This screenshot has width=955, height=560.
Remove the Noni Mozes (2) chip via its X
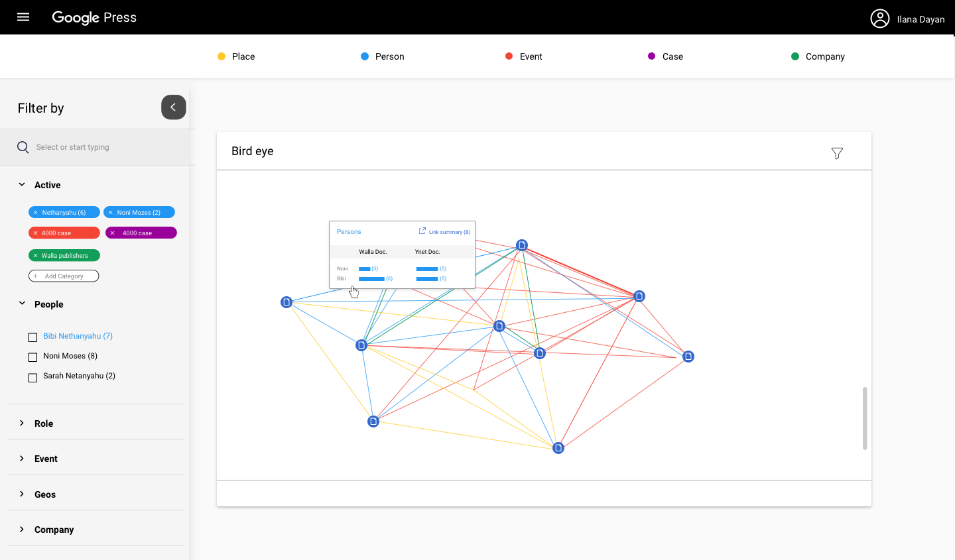click(x=111, y=213)
